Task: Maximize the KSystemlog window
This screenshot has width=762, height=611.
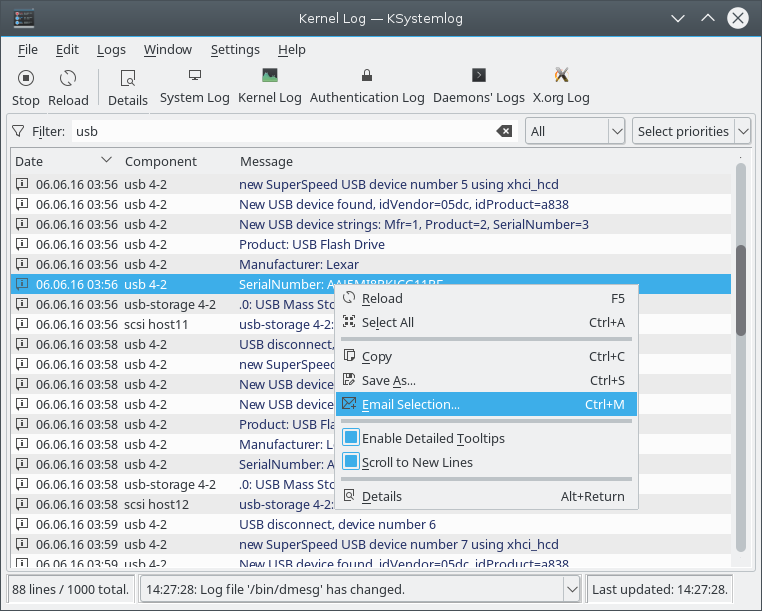Action: tap(708, 18)
